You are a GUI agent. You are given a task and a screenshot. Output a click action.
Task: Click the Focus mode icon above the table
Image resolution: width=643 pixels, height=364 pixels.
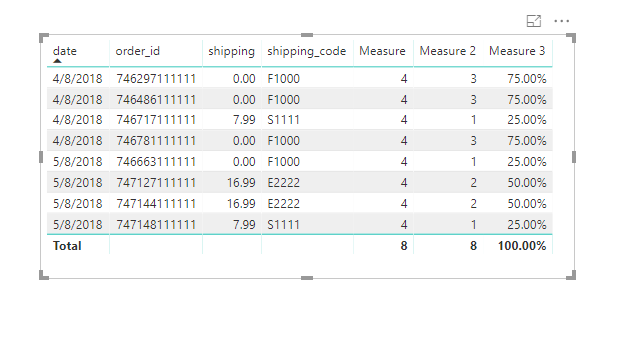click(534, 21)
